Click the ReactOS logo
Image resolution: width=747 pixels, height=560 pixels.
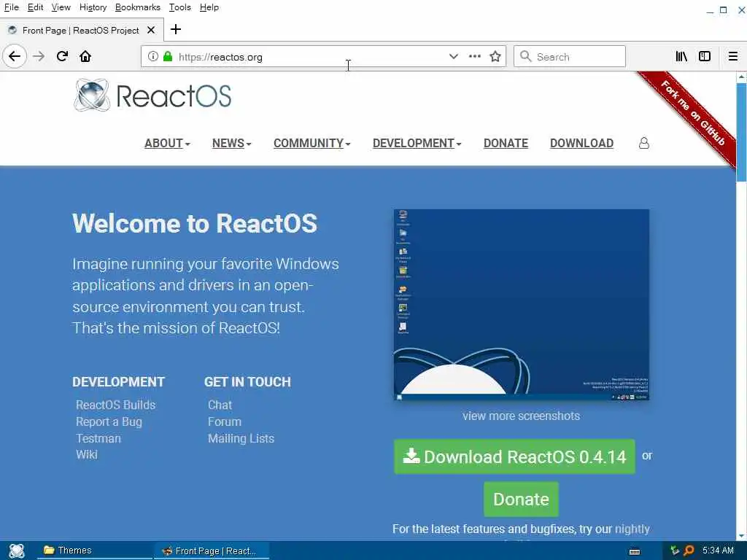pos(152,96)
